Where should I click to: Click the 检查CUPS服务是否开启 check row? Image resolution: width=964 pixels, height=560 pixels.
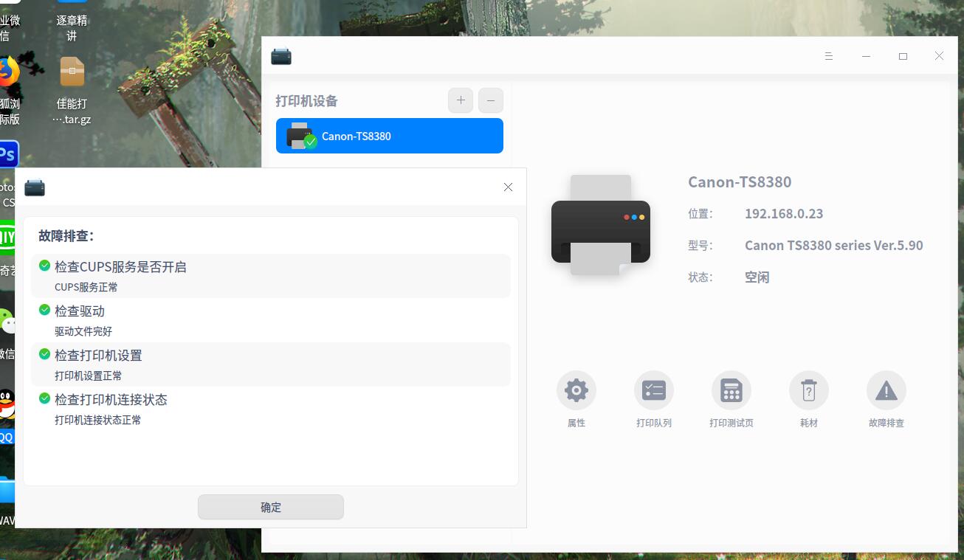point(271,276)
